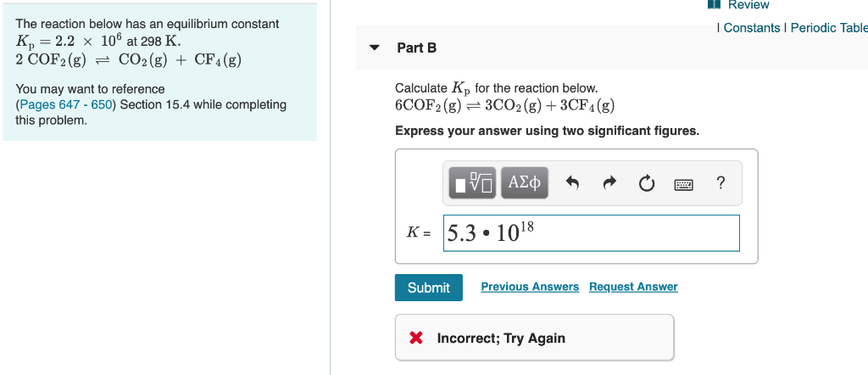Click the undo arrow icon
This screenshot has width=868, height=375.
[573, 182]
